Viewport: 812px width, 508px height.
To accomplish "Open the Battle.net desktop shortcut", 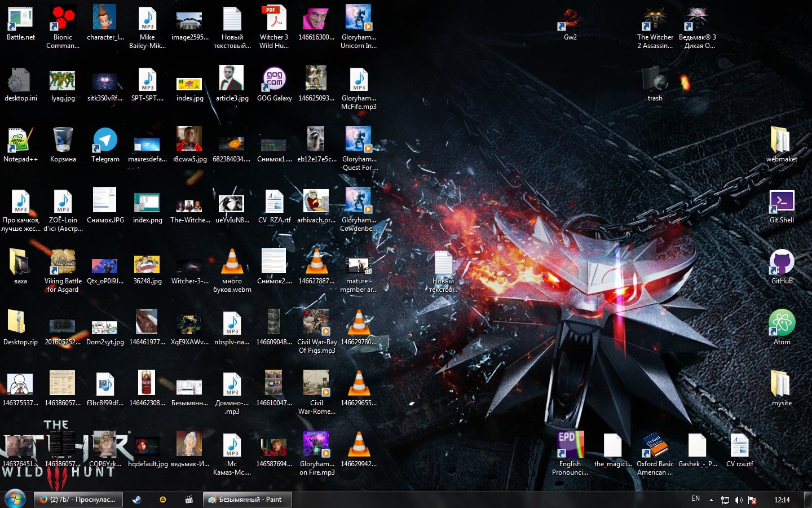I will 20,24.
